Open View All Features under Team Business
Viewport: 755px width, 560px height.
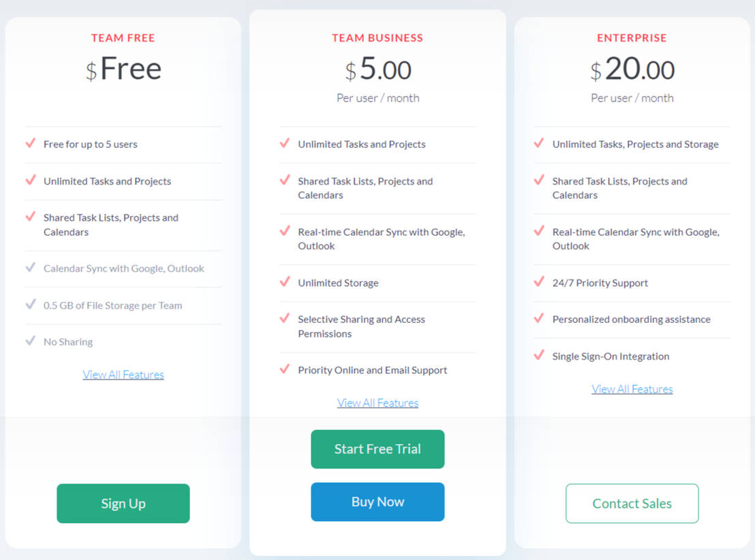[x=377, y=403]
